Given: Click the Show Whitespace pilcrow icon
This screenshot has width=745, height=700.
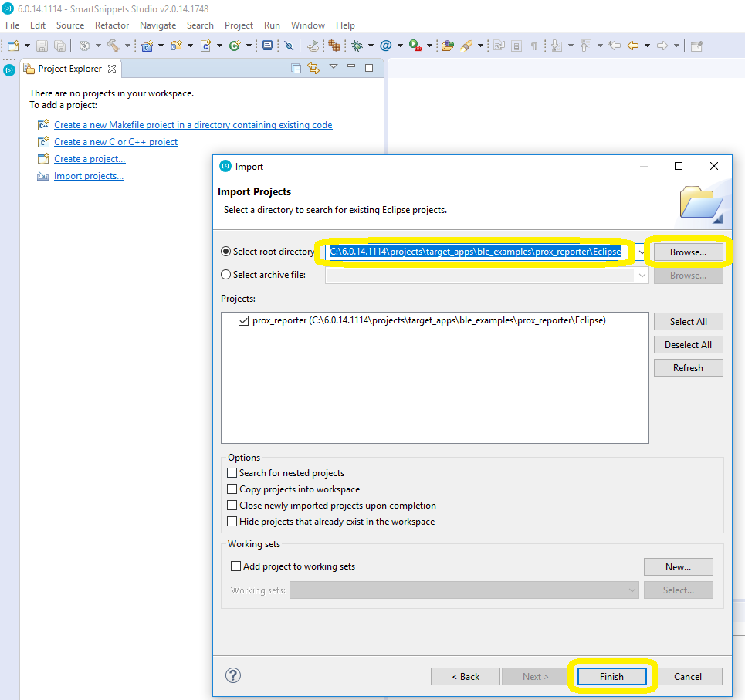Looking at the screenshot, I should 534,46.
